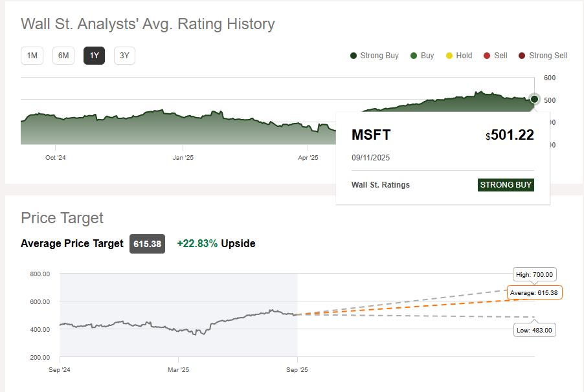Click the Wall St. Ratings label
Image resolution: width=584 pixels, height=392 pixels.
point(381,185)
